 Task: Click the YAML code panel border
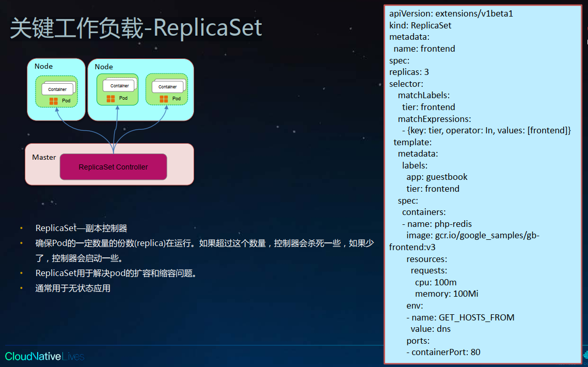(384, 181)
